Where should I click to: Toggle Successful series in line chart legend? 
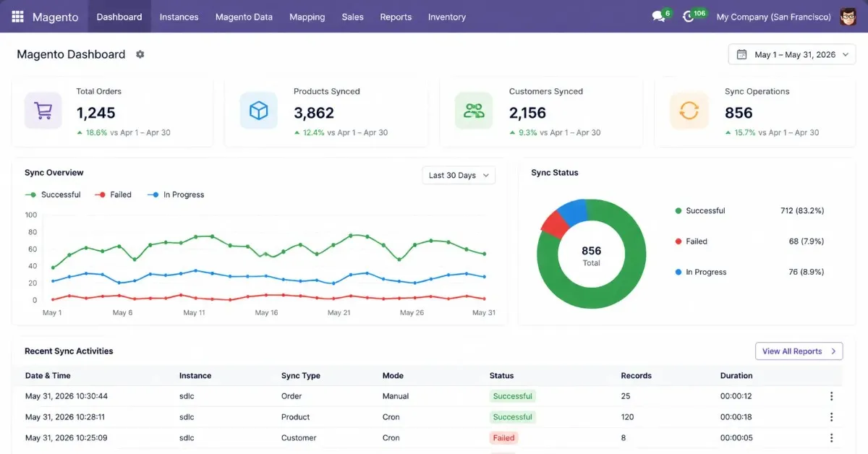click(x=53, y=194)
